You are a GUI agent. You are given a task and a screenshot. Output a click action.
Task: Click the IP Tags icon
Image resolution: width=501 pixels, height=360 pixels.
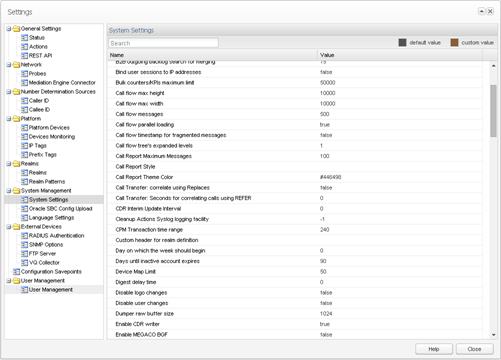[x=24, y=146]
